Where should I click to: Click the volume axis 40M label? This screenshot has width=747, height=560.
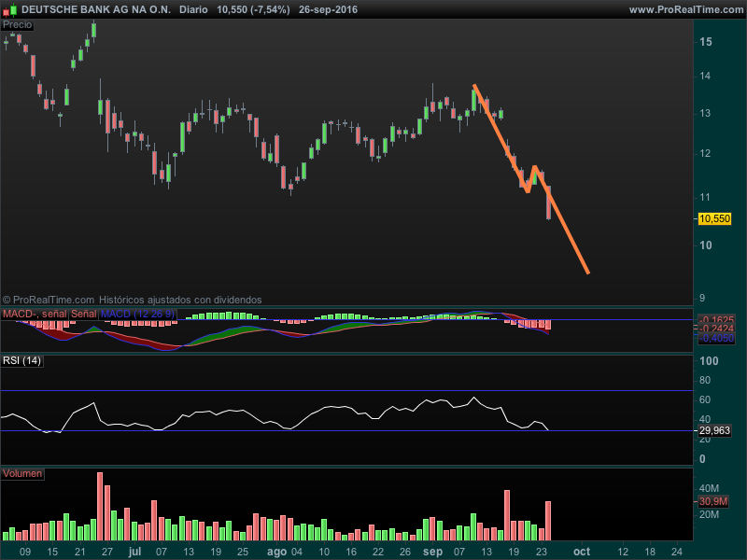(709, 488)
